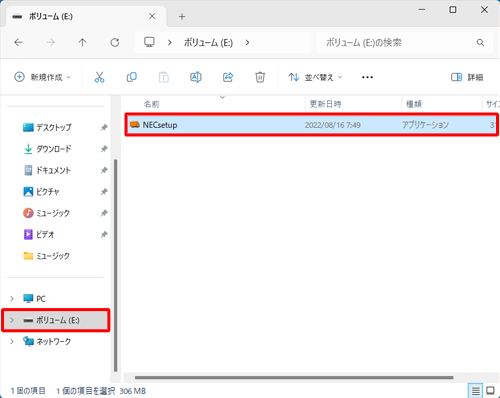
Task: Go up one folder level
Action: coord(82,42)
